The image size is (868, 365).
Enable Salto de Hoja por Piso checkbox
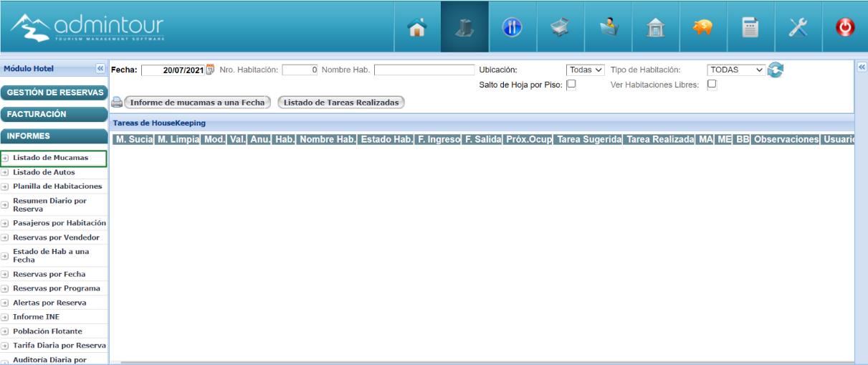click(x=571, y=84)
